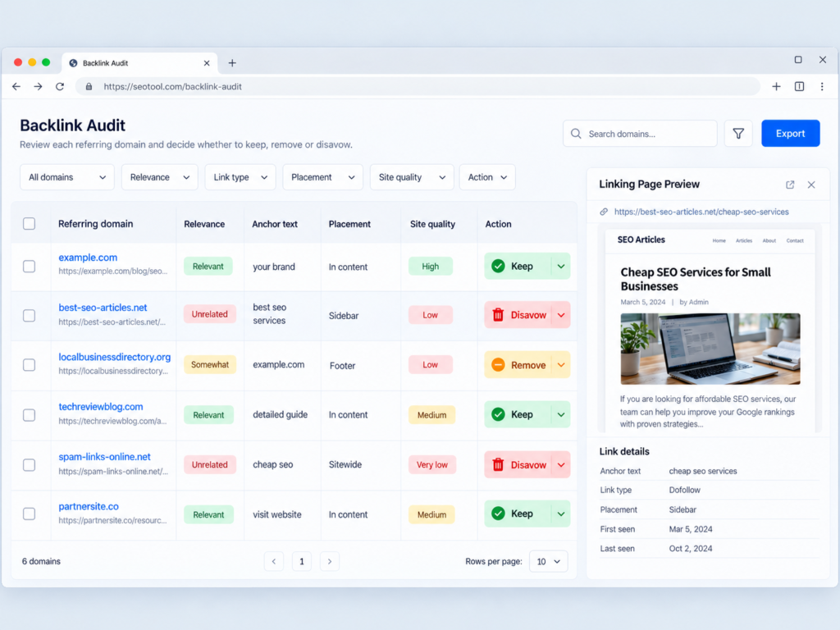
Task: Open the example.com domain link
Action: point(88,258)
